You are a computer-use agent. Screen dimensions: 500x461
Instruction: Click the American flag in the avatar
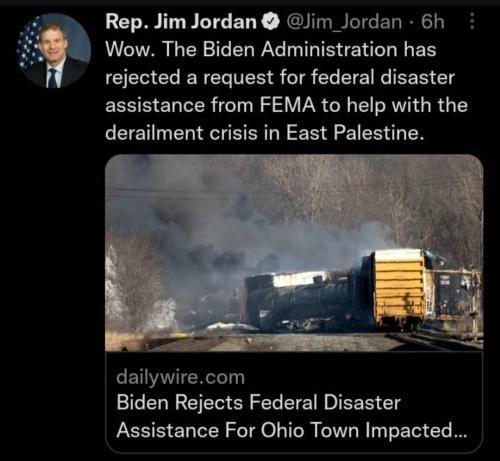click(29, 43)
